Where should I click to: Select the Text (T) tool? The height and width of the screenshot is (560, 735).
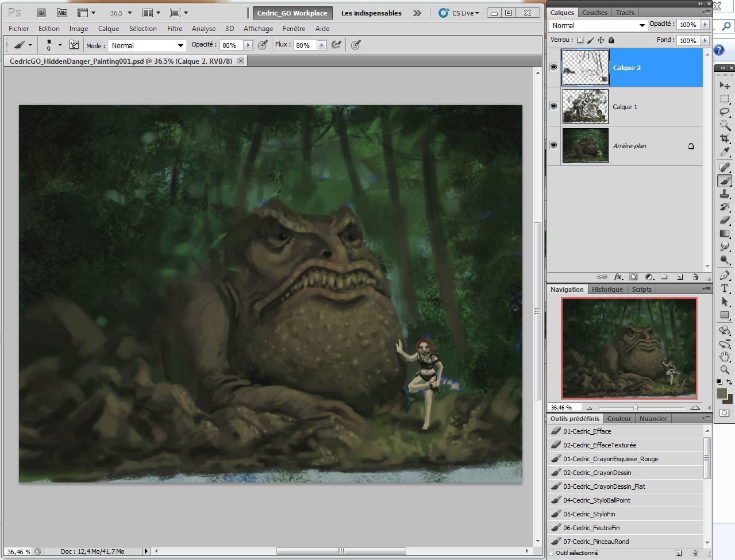point(724,289)
